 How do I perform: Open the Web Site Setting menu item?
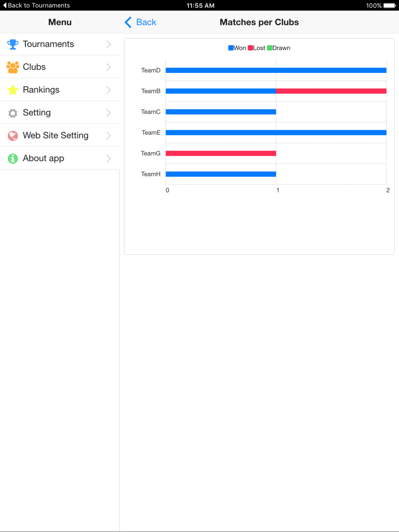[60, 136]
